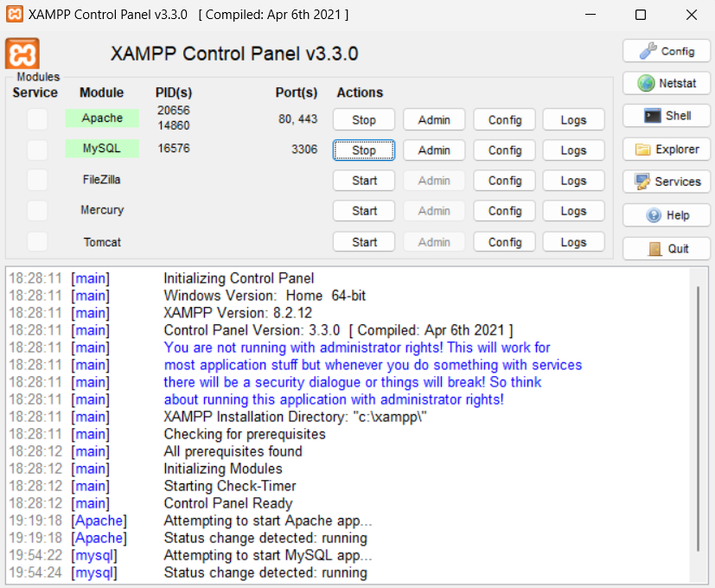Open Admin for Apache
Viewport: 715px width, 588px height.
pos(434,119)
